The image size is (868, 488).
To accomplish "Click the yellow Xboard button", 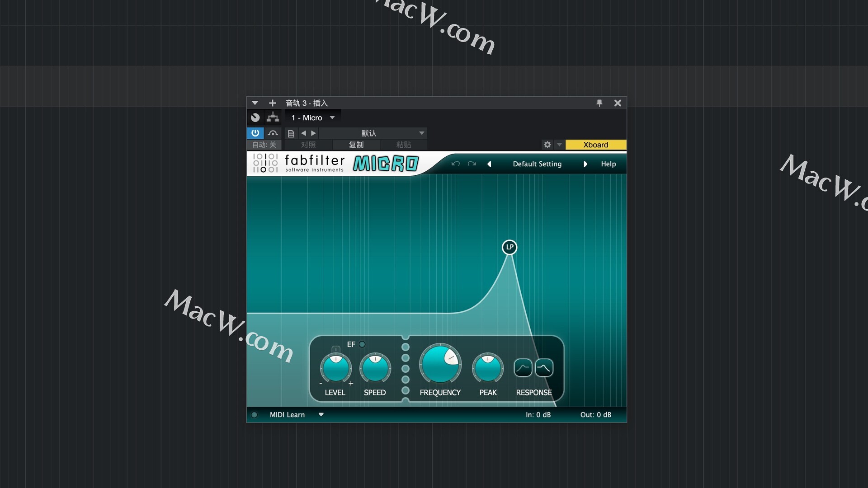I will (595, 145).
